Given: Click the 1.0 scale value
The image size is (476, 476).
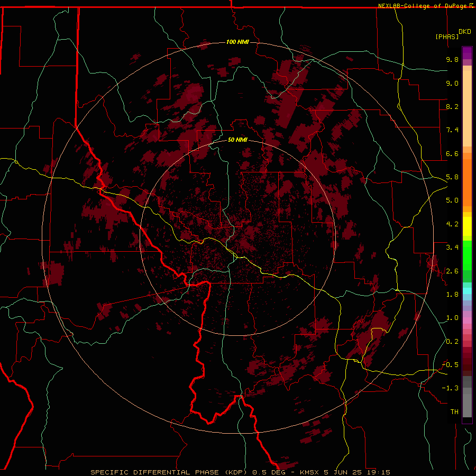Looking at the screenshot, I should [x=452, y=318].
